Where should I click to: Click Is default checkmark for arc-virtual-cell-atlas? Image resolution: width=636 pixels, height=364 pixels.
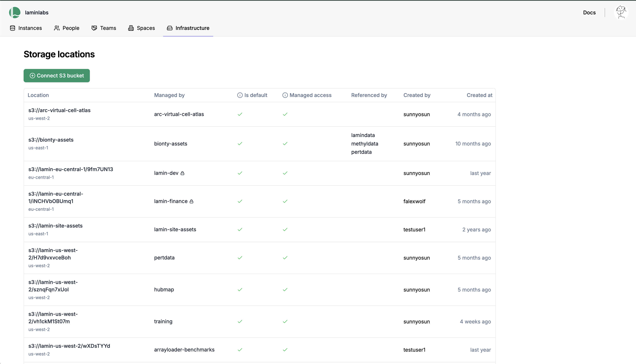(240, 114)
